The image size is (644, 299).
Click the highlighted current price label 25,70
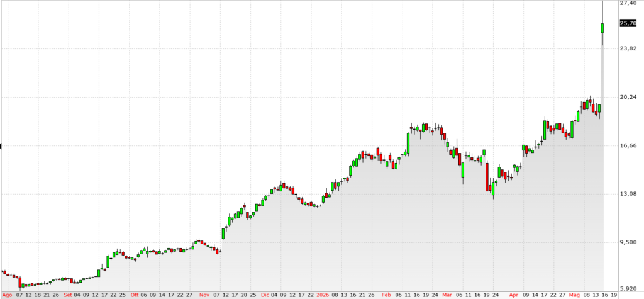tap(628, 23)
